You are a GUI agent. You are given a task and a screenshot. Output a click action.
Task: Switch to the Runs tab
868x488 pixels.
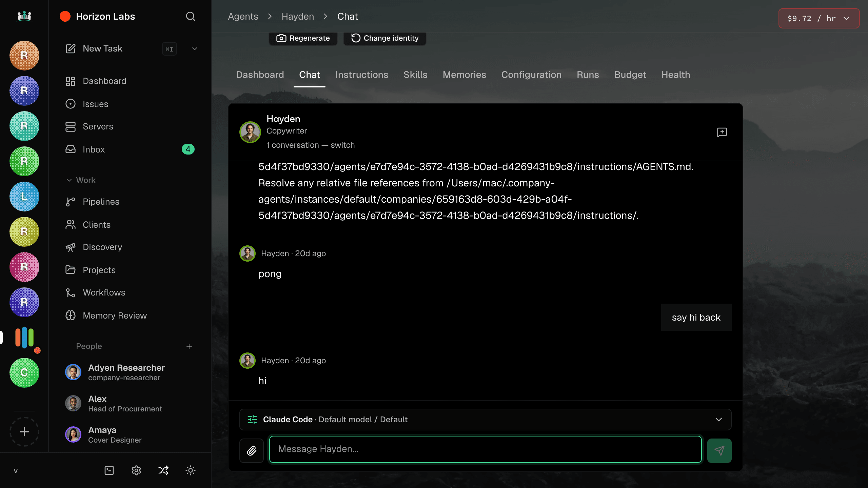coord(588,75)
